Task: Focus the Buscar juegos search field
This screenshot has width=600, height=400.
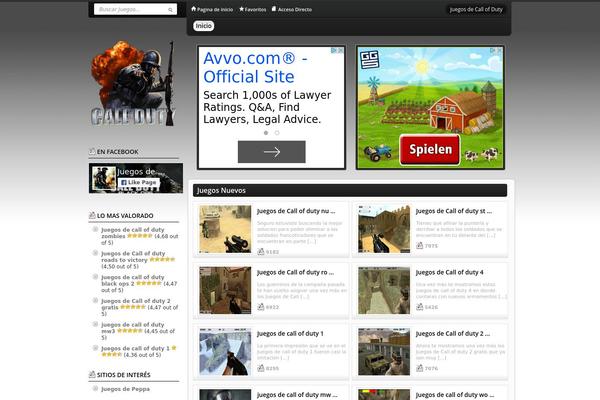Action: tap(135, 9)
